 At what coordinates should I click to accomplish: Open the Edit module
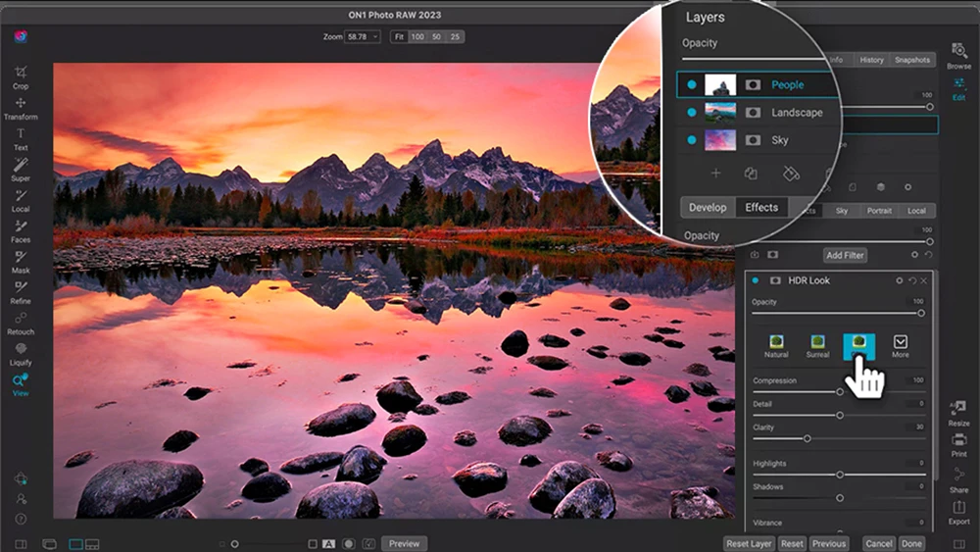[958, 89]
